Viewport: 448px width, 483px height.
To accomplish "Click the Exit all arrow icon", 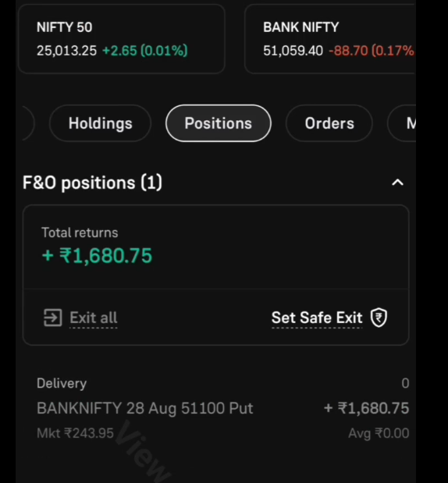I will coord(53,318).
